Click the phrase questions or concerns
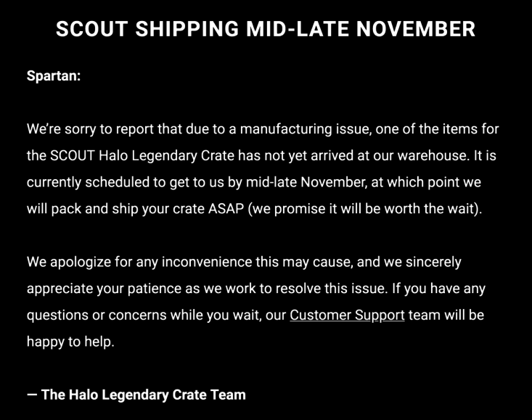This screenshot has height=420, width=532. click(x=97, y=316)
